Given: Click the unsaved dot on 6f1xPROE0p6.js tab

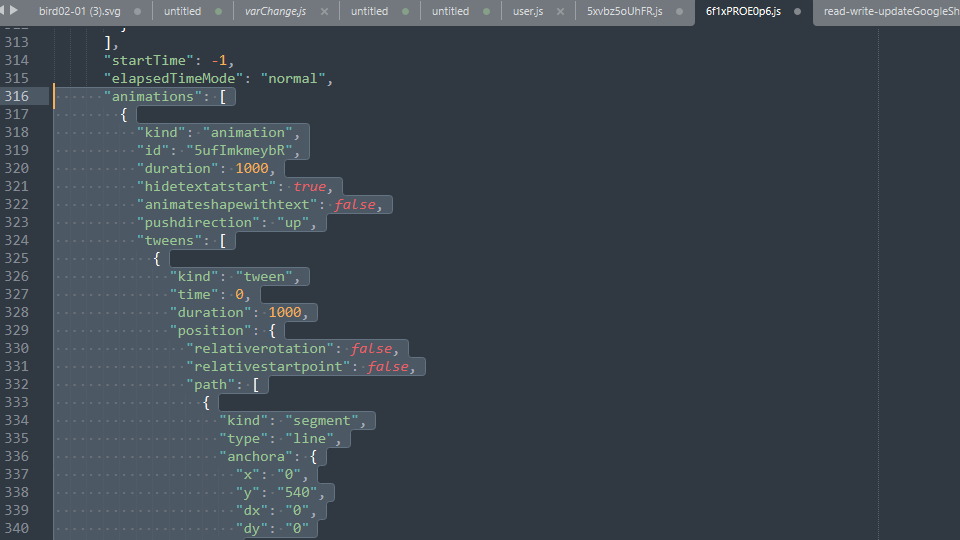Looking at the screenshot, I should click(797, 12).
